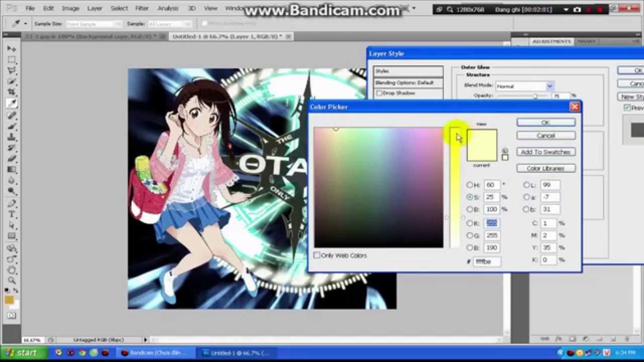
Task: Select the Zoom tool
Action: tap(11, 281)
